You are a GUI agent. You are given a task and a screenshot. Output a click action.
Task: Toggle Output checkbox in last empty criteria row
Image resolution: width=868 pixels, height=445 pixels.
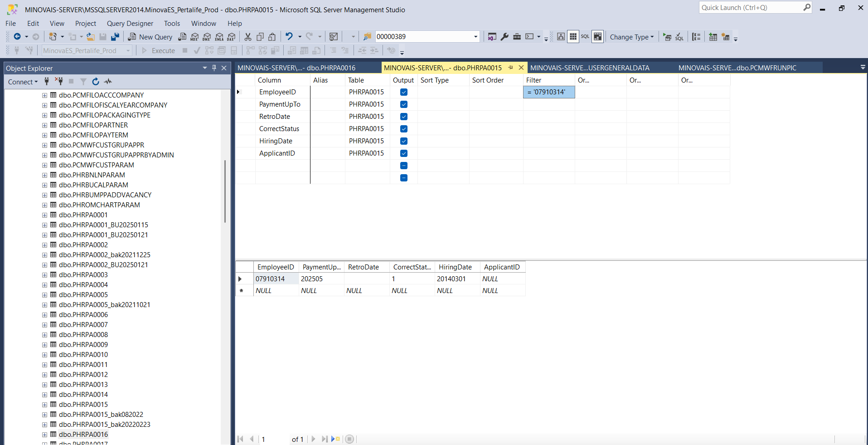pyautogui.click(x=404, y=178)
